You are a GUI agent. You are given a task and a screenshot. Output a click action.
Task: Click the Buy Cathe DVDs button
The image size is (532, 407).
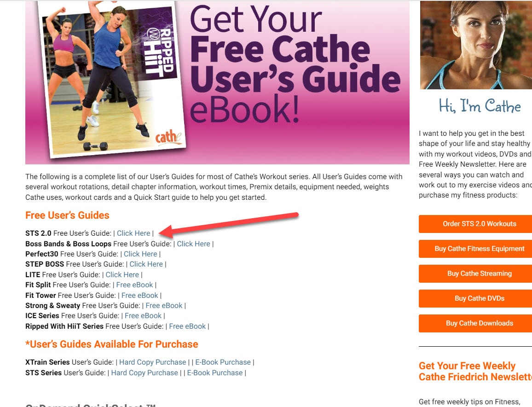tap(475, 298)
